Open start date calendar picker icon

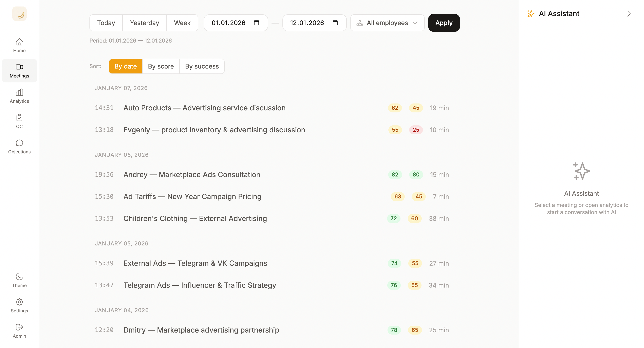click(x=256, y=23)
